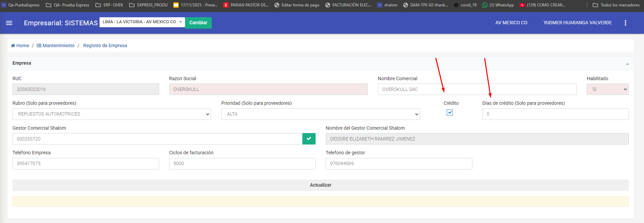The image size is (644, 223).
Task: Open the three-dot options menu
Action: click(625, 23)
